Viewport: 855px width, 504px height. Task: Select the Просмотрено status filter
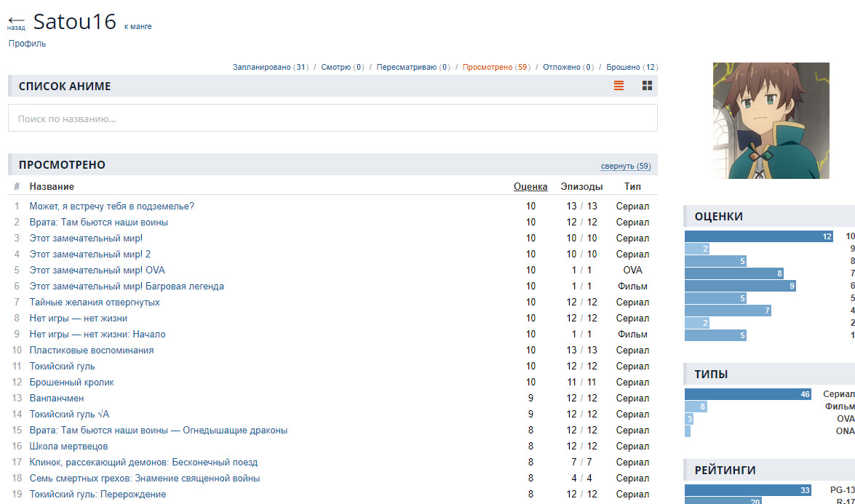[487, 67]
